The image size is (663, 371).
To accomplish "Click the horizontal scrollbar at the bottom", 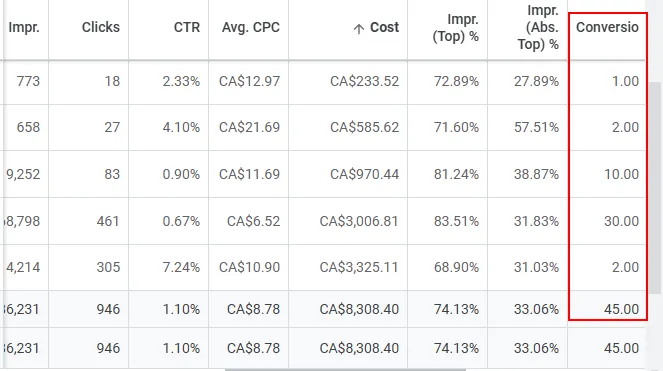I will [347, 369].
